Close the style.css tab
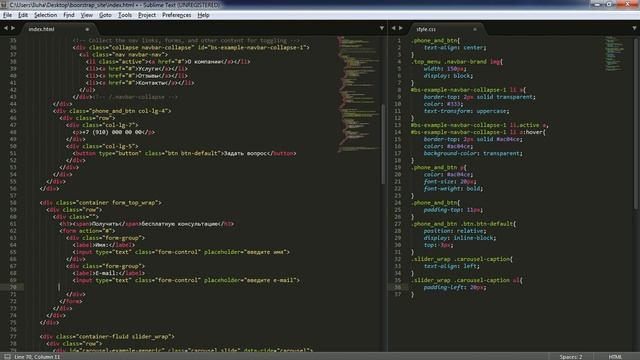This screenshot has width=640, height=360. point(475,29)
